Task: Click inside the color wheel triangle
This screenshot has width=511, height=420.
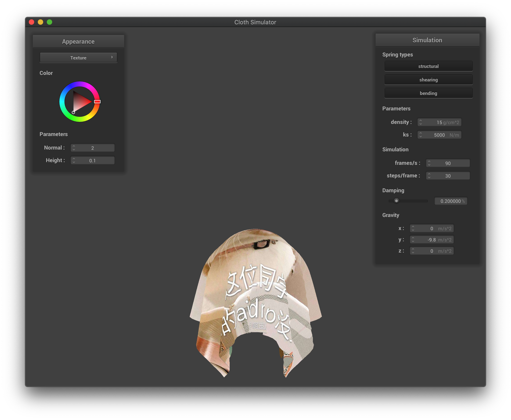Action: (x=80, y=102)
